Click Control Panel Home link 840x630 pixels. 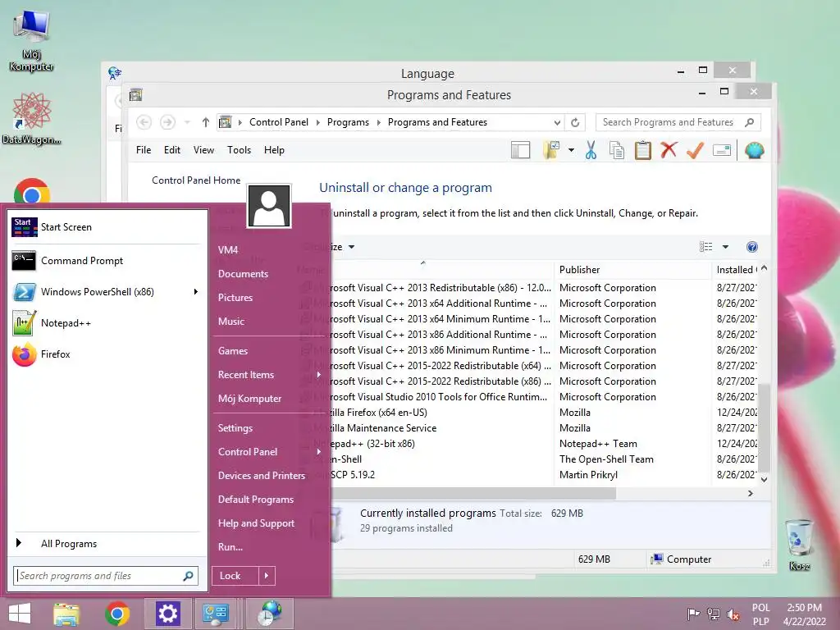click(196, 180)
